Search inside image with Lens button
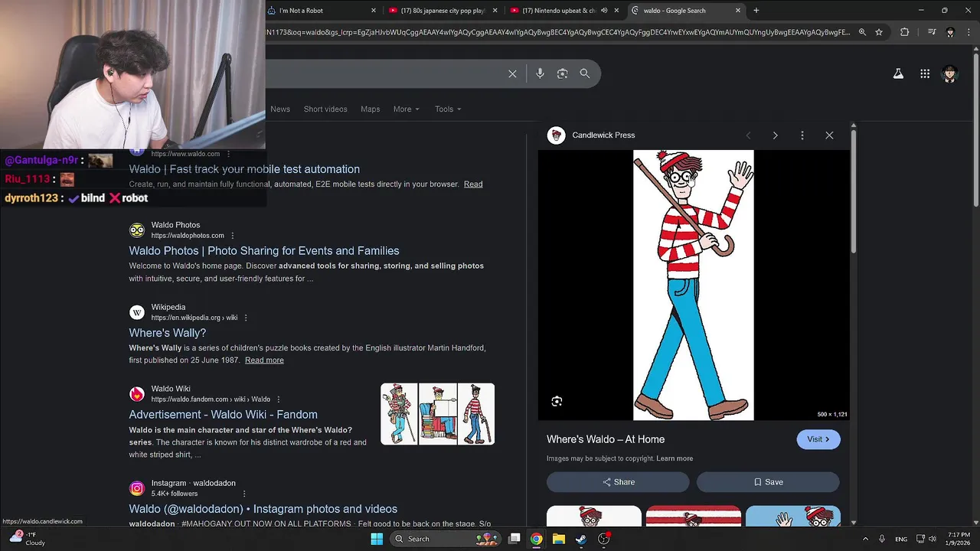The width and height of the screenshot is (980, 551). [x=557, y=402]
